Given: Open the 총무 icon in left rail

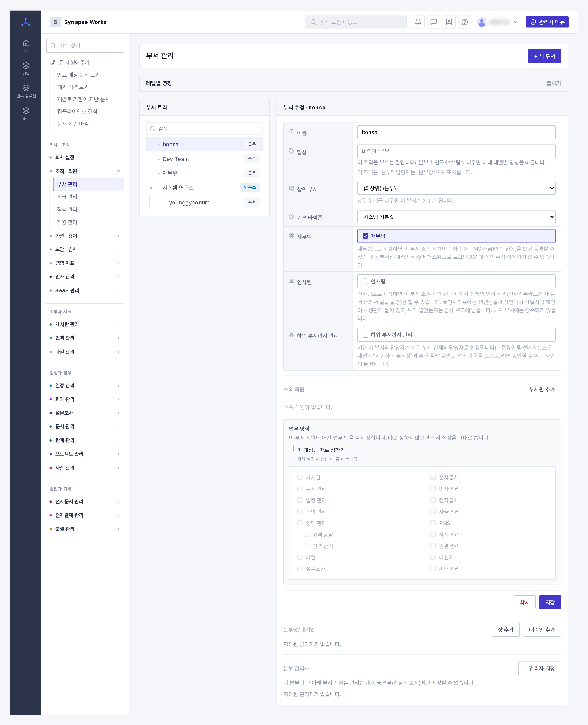Looking at the screenshot, I should click(26, 113).
